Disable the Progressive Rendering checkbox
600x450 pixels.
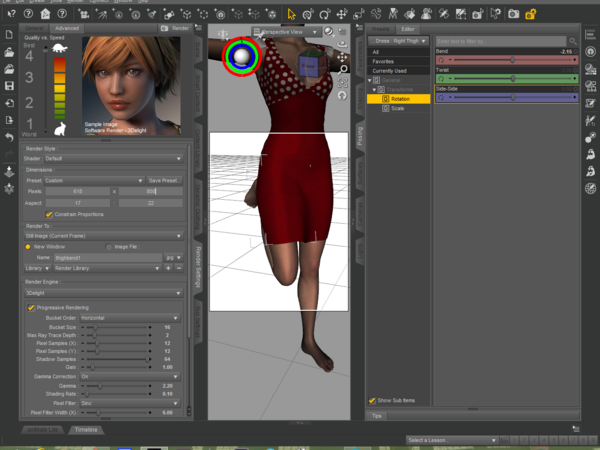click(31, 308)
